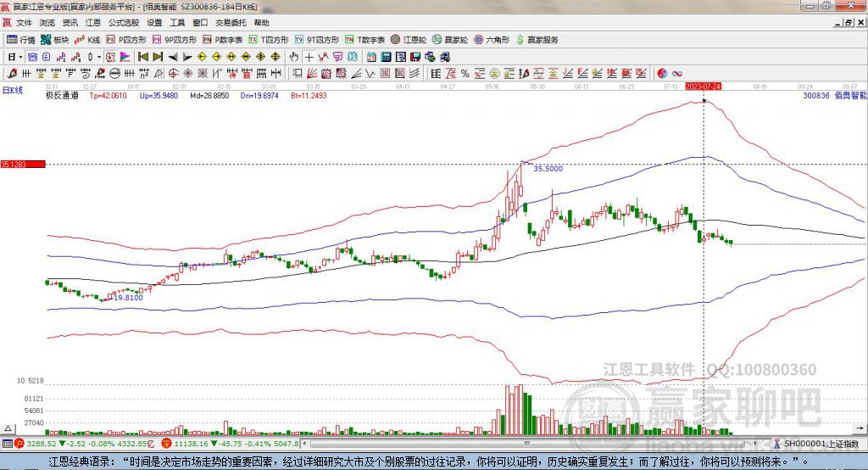The width and height of the screenshot is (868, 470).
Task: Expand the candlestick style dropdown arrow
Action: [99, 57]
